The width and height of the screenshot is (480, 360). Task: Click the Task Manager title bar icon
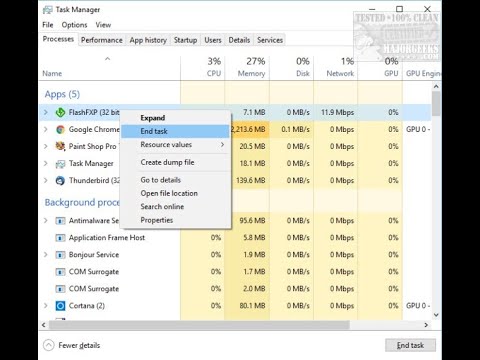coord(48,10)
